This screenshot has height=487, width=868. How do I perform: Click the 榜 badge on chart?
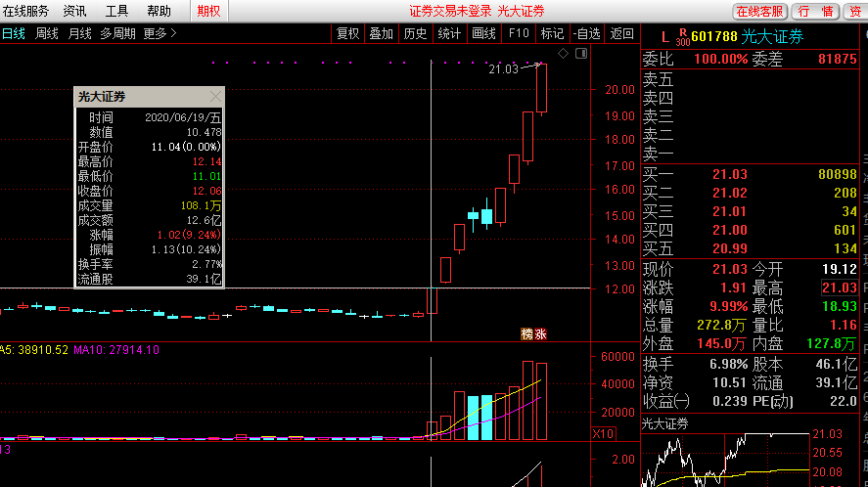(526, 334)
